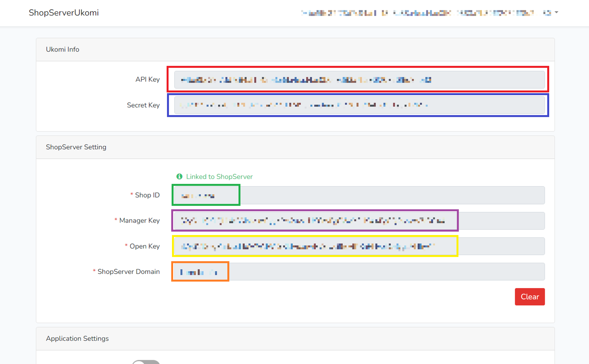Viewport: 589px width, 364px height.
Task: Click the ShopServerUkomi brand link
Action: click(x=64, y=13)
